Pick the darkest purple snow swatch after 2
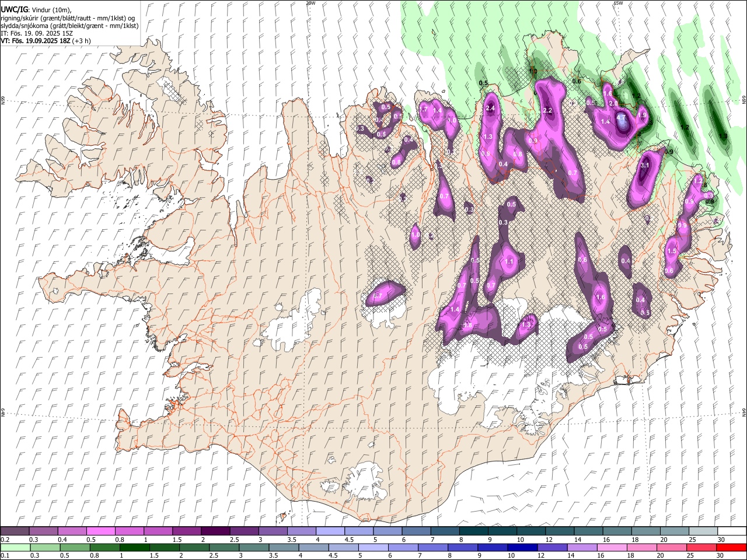The width and height of the screenshot is (747, 560). [x=215, y=531]
